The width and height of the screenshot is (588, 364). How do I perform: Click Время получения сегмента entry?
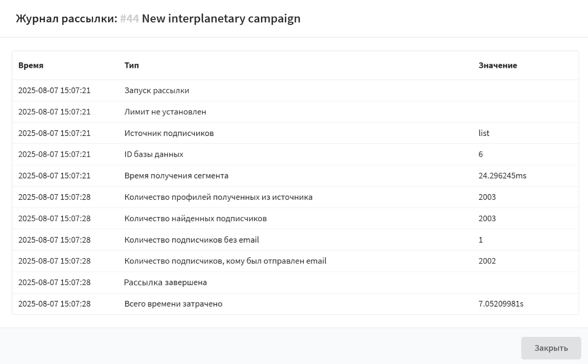176,176
